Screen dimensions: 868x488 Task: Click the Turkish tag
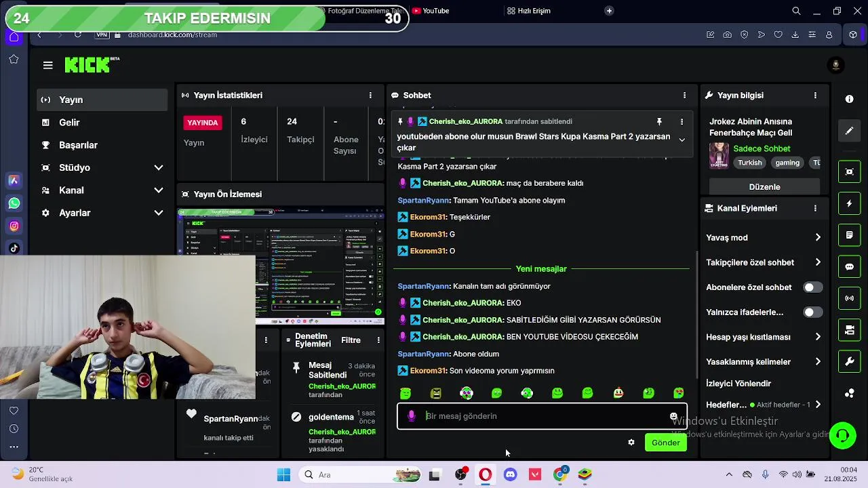point(750,163)
